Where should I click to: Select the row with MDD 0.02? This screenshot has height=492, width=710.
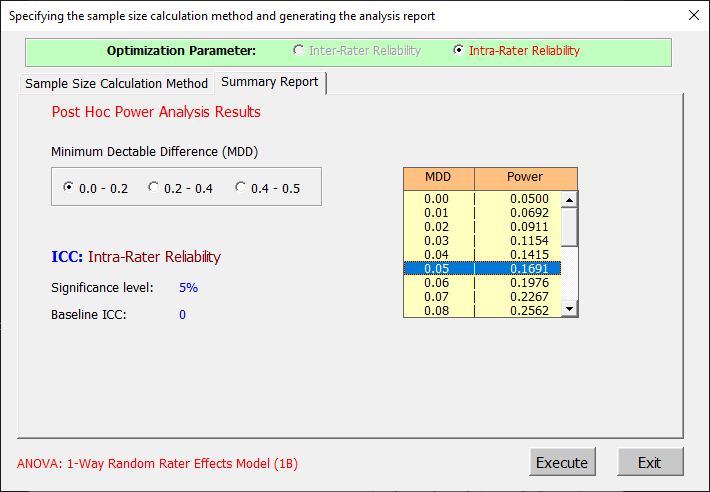tap(482, 227)
